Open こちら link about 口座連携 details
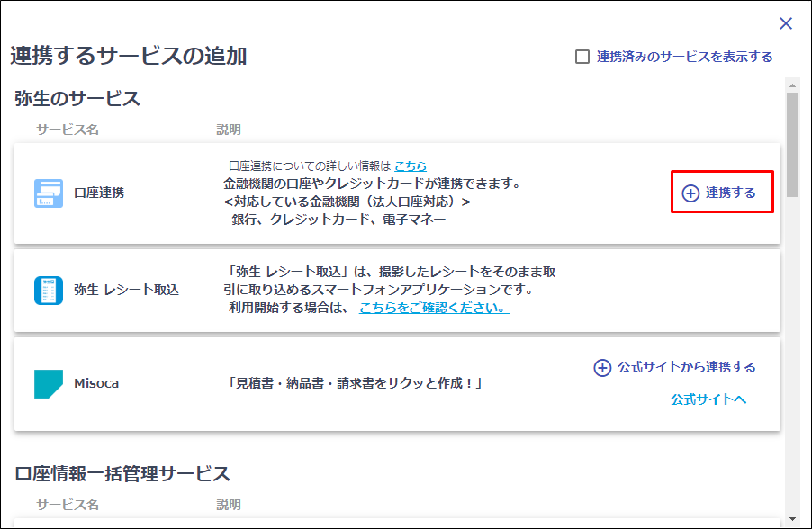The width and height of the screenshot is (812, 529). point(411,166)
